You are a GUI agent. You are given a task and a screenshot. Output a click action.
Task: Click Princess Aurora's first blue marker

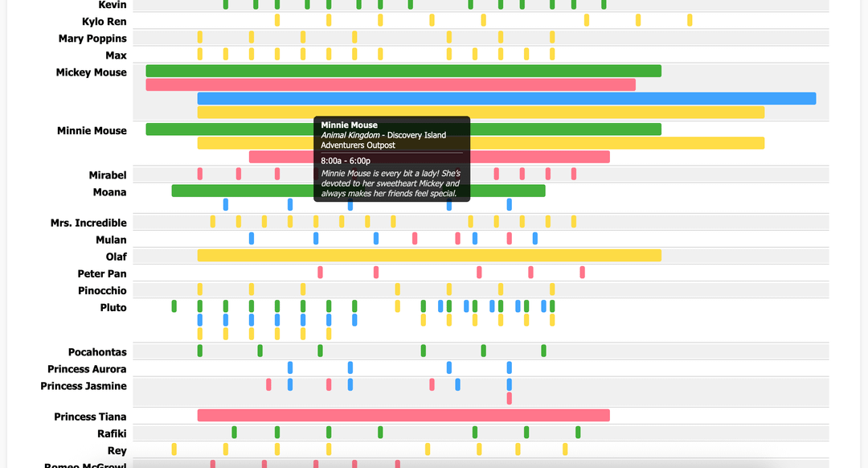(290, 367)
